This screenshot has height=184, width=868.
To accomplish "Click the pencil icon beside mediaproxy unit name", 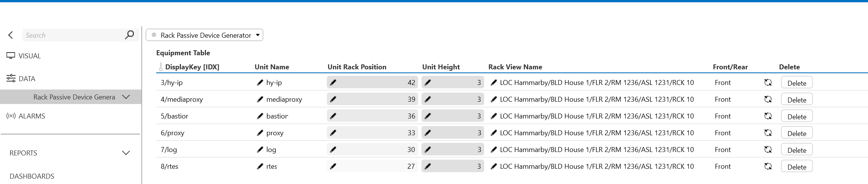I will point(260,99).
